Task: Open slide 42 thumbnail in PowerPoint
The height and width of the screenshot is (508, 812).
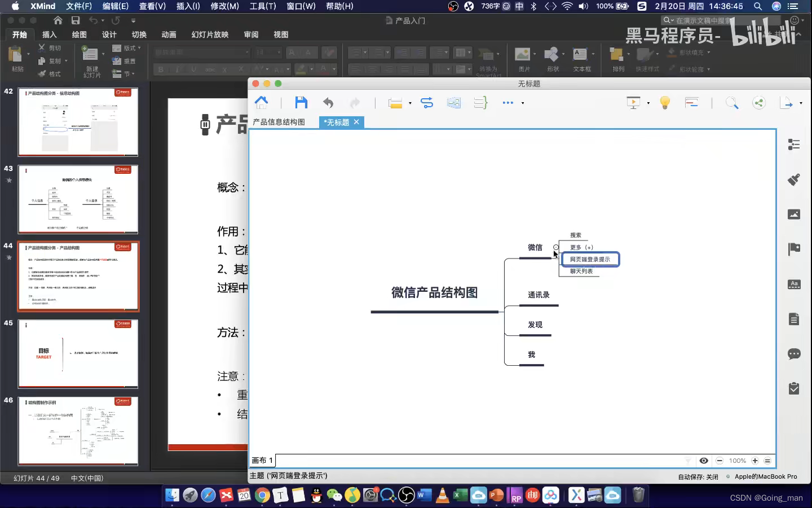Action: click(x=78, y=122)
